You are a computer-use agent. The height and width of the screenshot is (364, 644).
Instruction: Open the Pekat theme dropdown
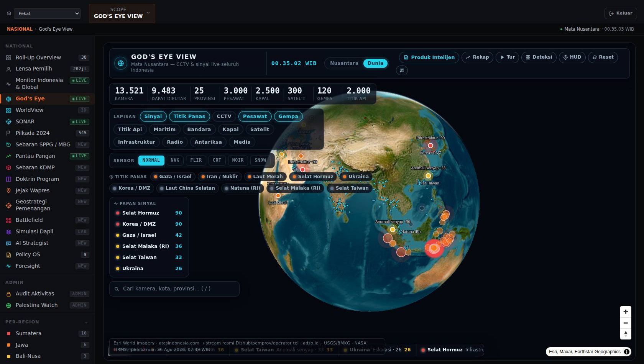pos(47,13)
